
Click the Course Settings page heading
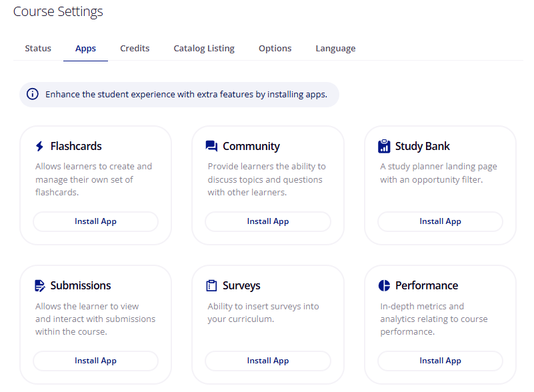tap(58, 12)
